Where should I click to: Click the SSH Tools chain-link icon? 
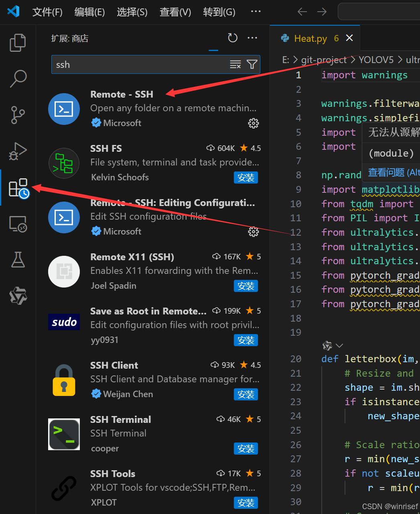(x=64, y=488)
